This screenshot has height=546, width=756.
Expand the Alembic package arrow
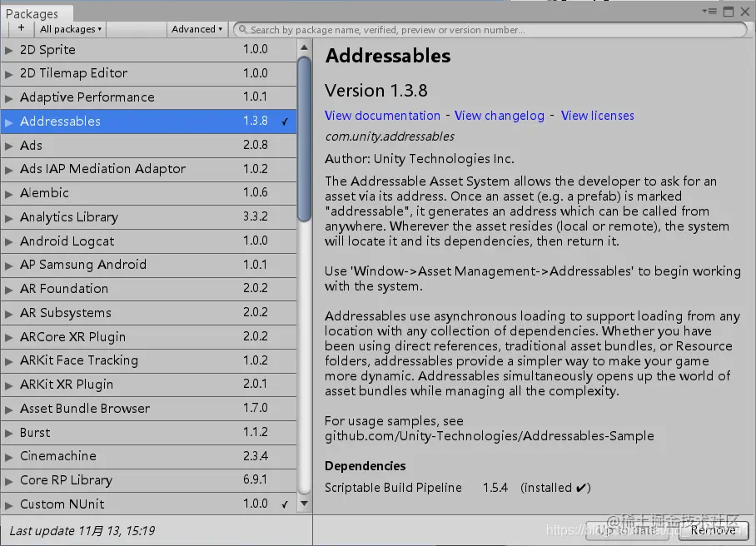pyautogui.click(x=8, y=194)
